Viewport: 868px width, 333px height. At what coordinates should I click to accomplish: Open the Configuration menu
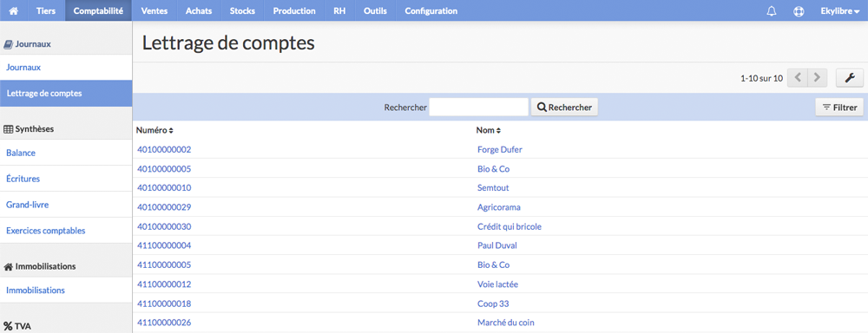click(431, 10)
